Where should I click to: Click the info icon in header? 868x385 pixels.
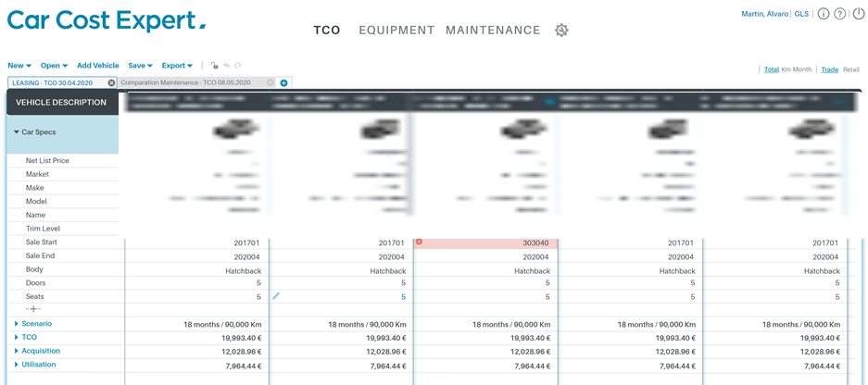(x=824, y=15)
